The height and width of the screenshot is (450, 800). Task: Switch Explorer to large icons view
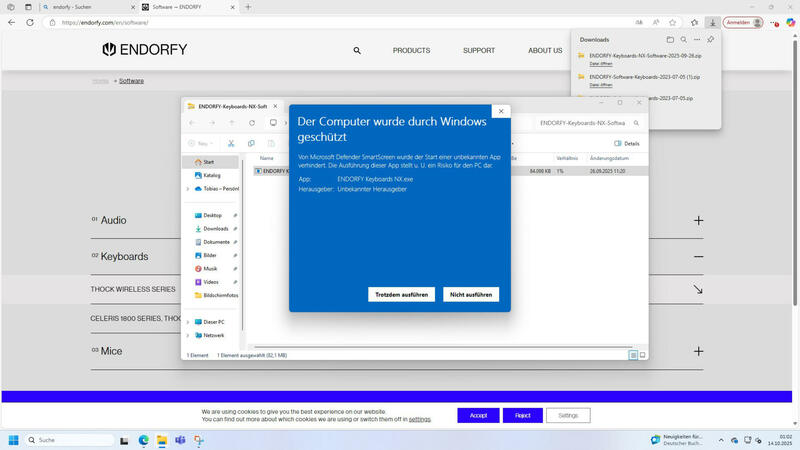tap(642, 355)
